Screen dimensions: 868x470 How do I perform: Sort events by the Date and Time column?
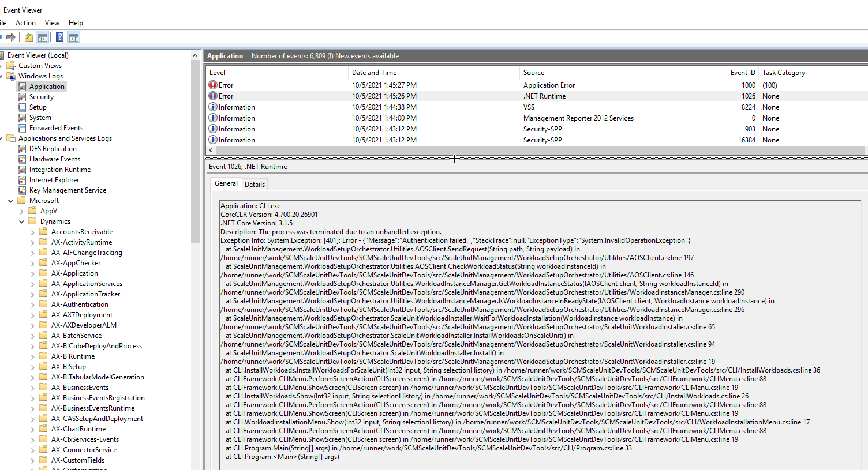[374, 72]
